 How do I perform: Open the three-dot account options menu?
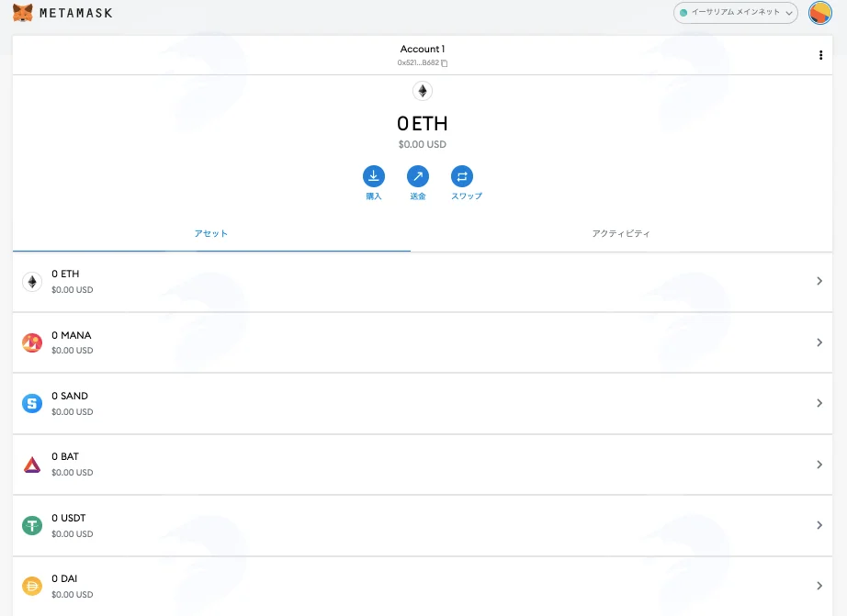click(x=820, y=55)
